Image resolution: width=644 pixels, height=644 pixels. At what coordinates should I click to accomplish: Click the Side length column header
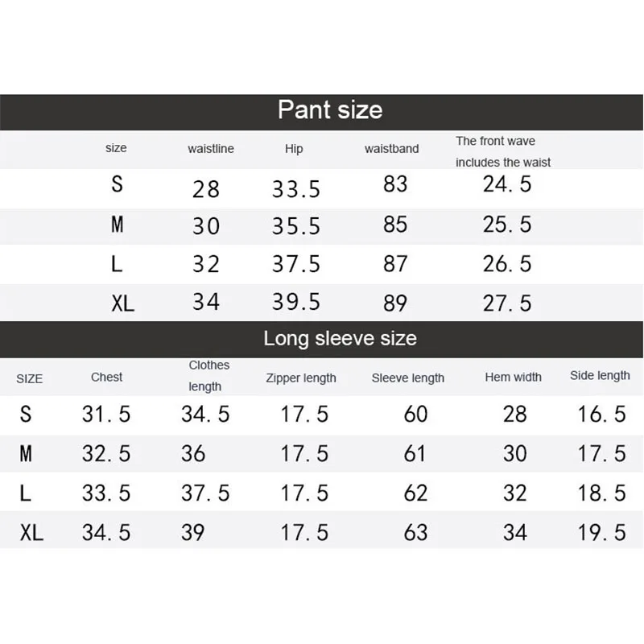pos(600,375)
